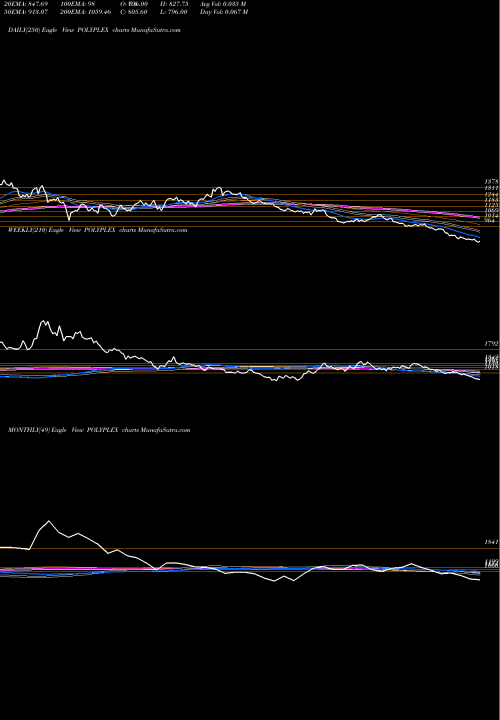
Task: Click the 50EMA: 913.07 readout
Action: 26,12
